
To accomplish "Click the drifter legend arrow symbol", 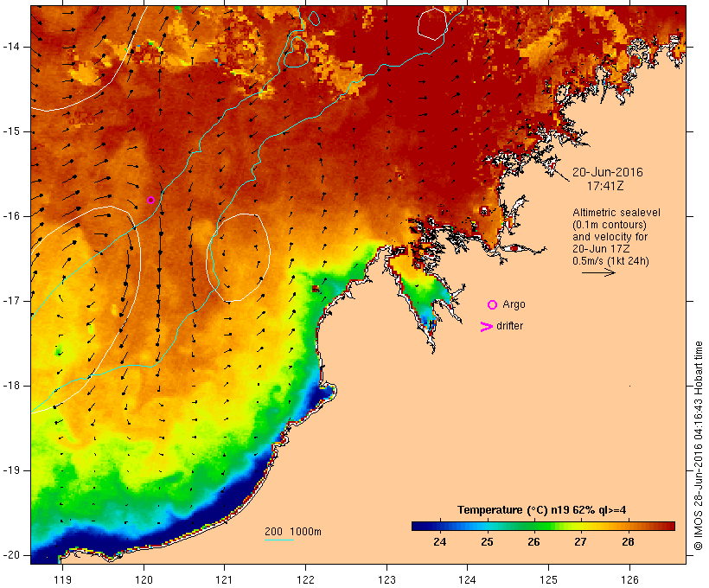I will (486, 327).
